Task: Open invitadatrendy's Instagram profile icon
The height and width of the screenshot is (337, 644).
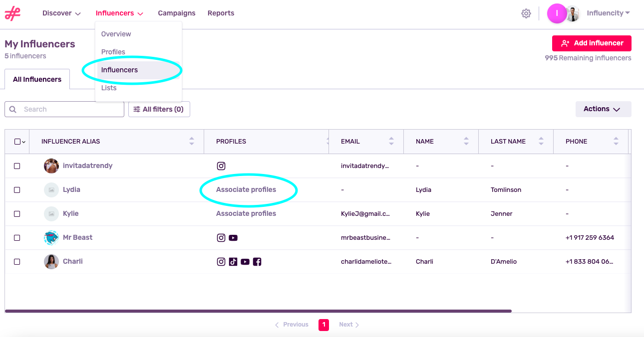Action: click(x=221, y=166)
